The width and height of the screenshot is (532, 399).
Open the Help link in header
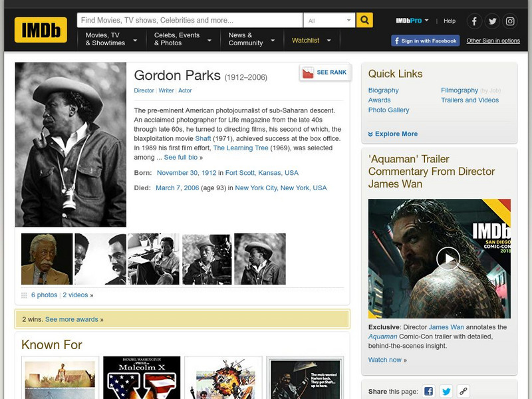450,21
